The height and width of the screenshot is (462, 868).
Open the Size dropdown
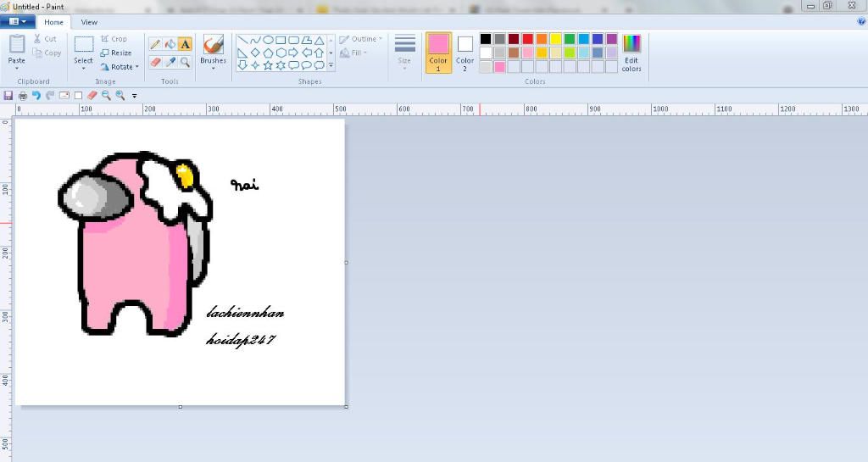404,52
